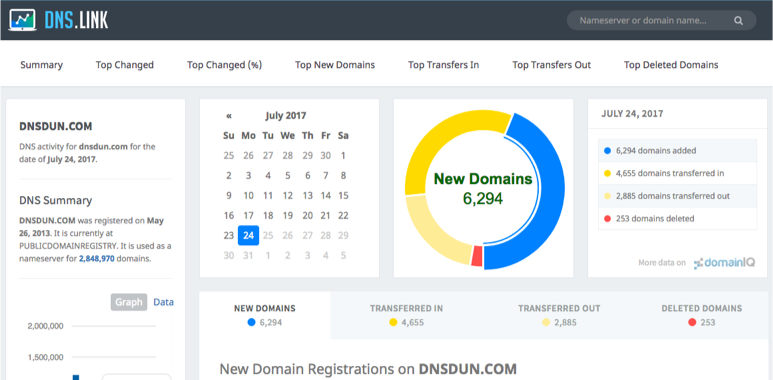Image resolution: width=773 pixels, height=380 pixels.
Task: Click 'New Domain Registrations on DNSDUN.COM' heading
Action: (x=368, y=369)
